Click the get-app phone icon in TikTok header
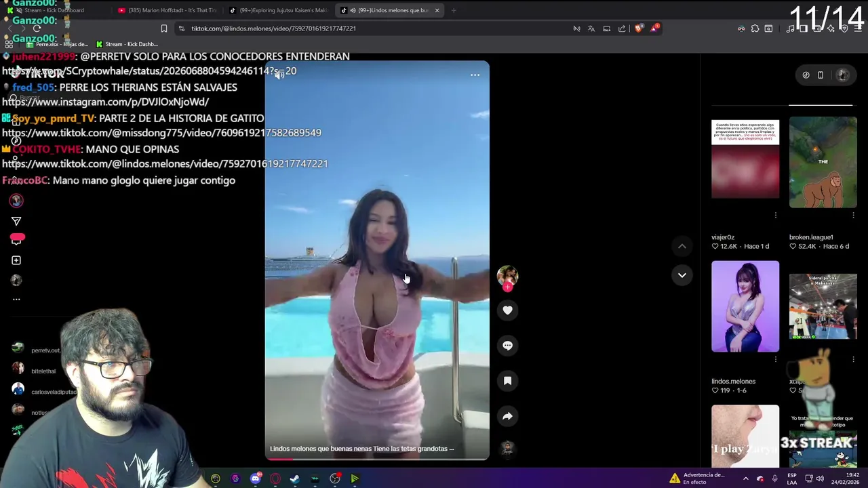This screenshot has height=488, width=868. coord(821,75)
